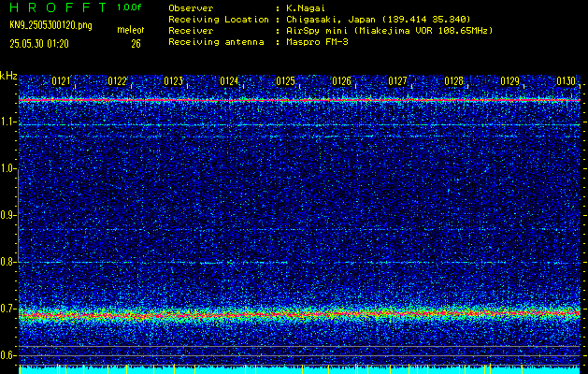Click the version number 1.00f
This screenshot has width=588, height=374.
[129, 7]
